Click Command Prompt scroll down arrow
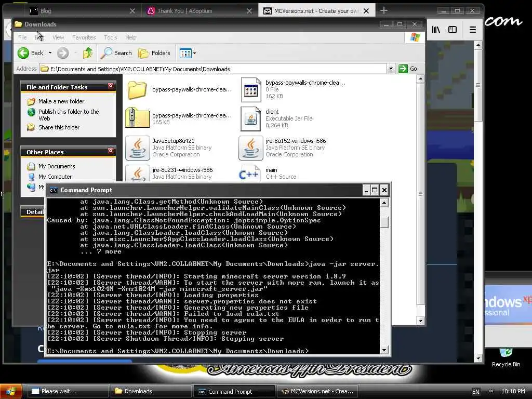Image resolution: width=532 pixels, height=399 pixels. tap(384, 350)
